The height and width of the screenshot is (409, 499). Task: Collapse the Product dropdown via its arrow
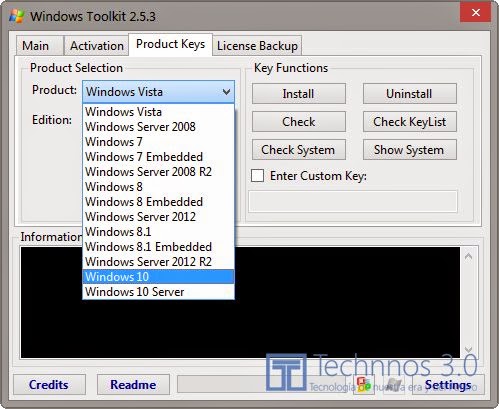[226, 92]
